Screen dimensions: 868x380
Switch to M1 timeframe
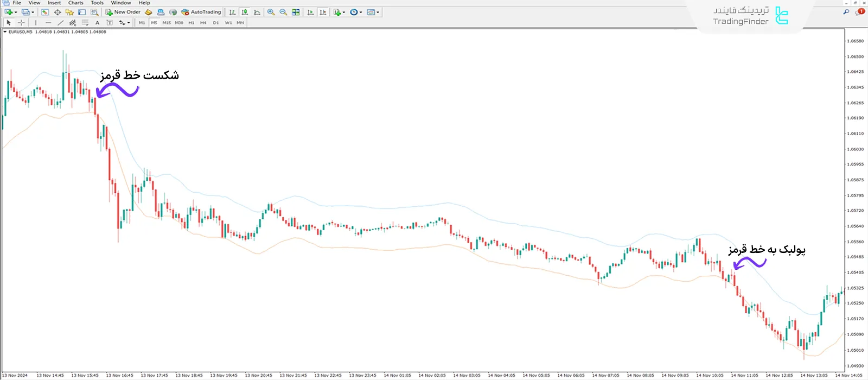142,23
